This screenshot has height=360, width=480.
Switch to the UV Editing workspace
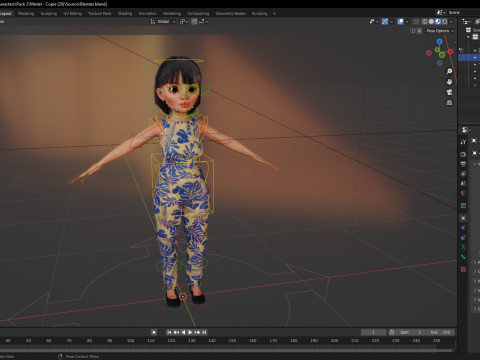pos(72,13)
